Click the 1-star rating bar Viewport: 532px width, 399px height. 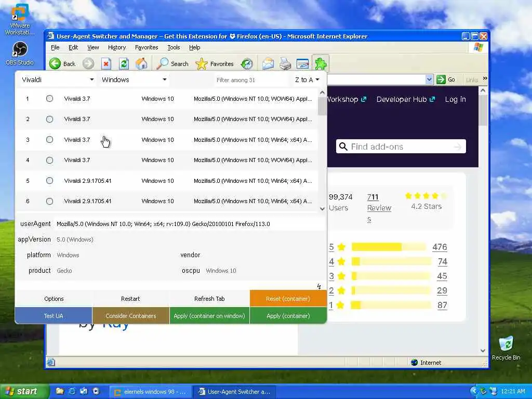pos(391,305)
